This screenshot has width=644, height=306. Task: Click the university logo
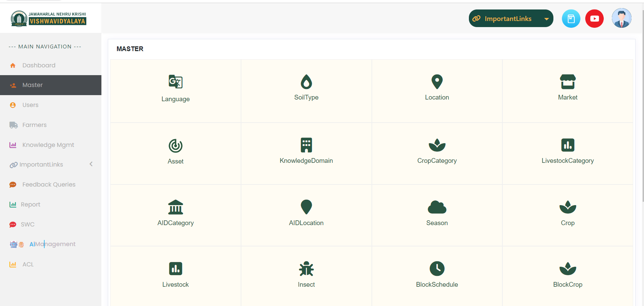[48, 19]
